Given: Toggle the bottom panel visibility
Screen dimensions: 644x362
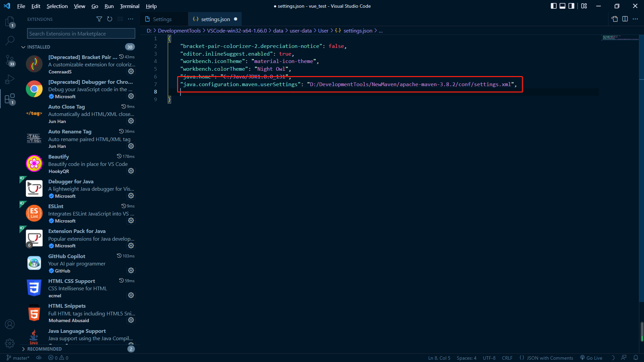Looking at the screenshot, I should [x=562, y=6].
